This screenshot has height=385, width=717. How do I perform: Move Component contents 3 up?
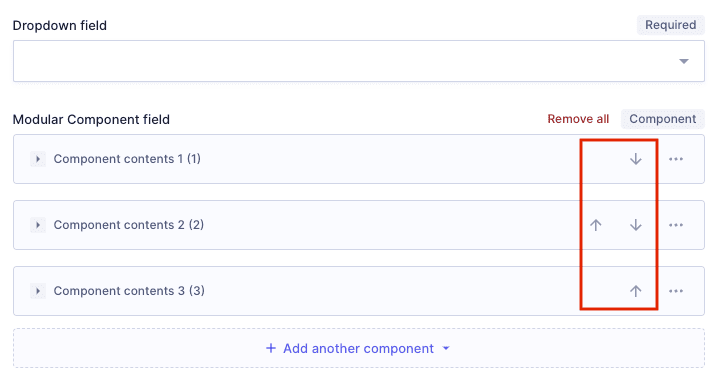(x=636, y=291)
